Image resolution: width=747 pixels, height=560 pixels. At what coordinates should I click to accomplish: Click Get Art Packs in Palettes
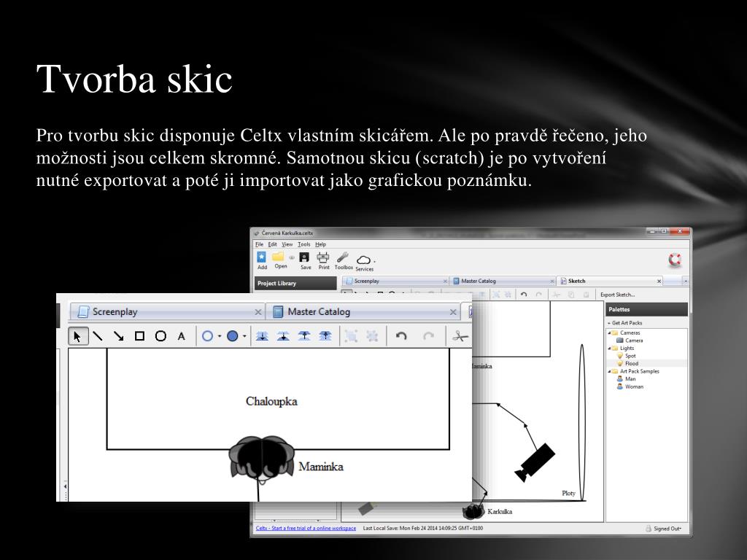pos(627,323)
